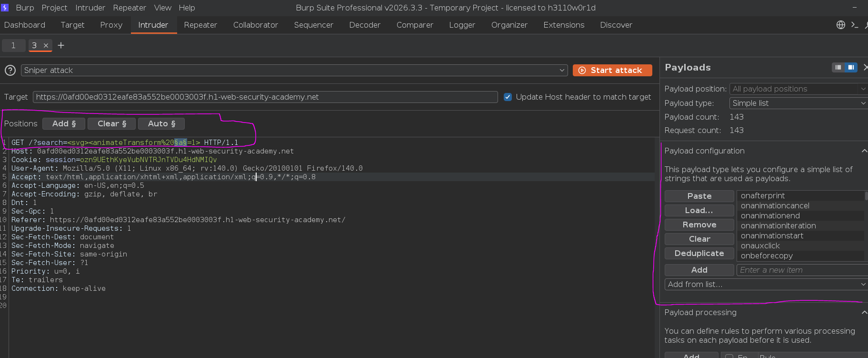Viewport: 868px width, 358px height.
Task: Switch to the Proxy tab
Action: click(111, 25)
